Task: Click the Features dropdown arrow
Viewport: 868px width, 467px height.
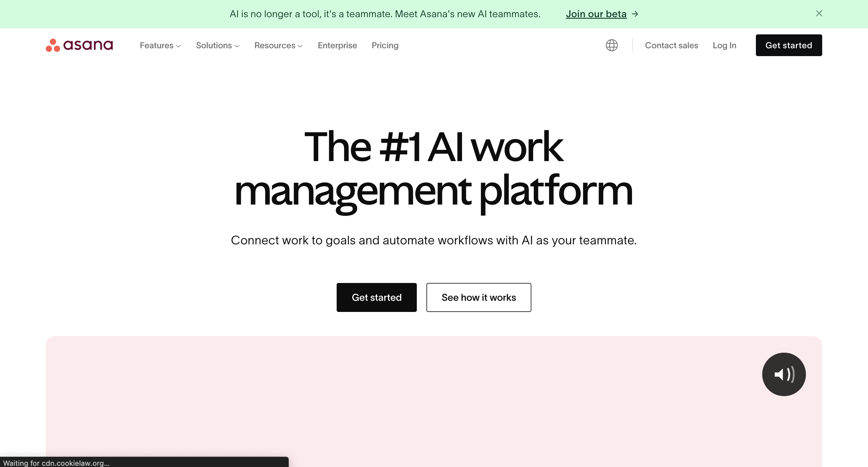Action: point(178,46)
